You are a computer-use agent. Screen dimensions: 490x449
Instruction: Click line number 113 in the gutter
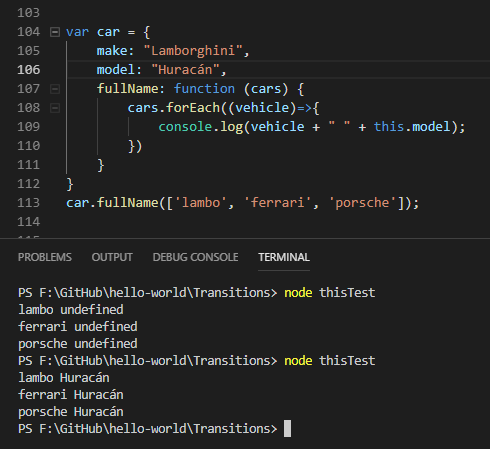click(29, 203)
